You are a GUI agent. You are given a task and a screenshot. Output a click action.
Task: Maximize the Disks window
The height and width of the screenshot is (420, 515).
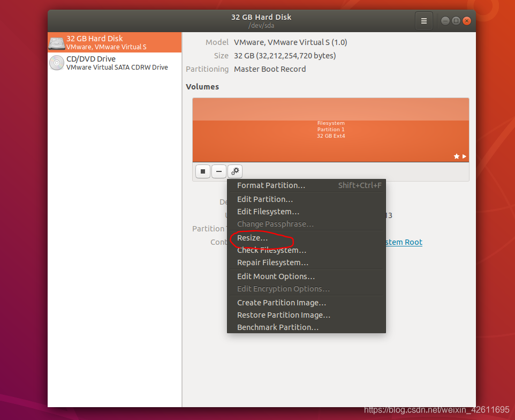(x=456, y=21)
